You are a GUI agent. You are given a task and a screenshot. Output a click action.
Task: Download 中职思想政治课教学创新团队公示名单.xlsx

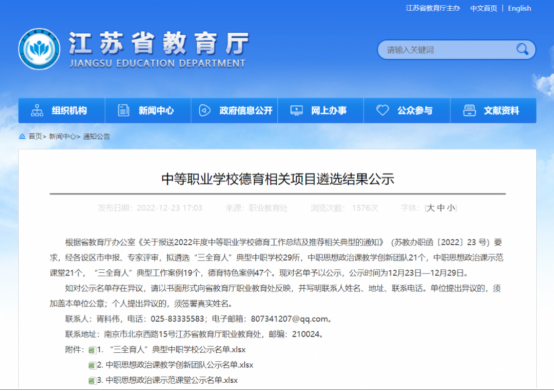click(x=175, y=365)
